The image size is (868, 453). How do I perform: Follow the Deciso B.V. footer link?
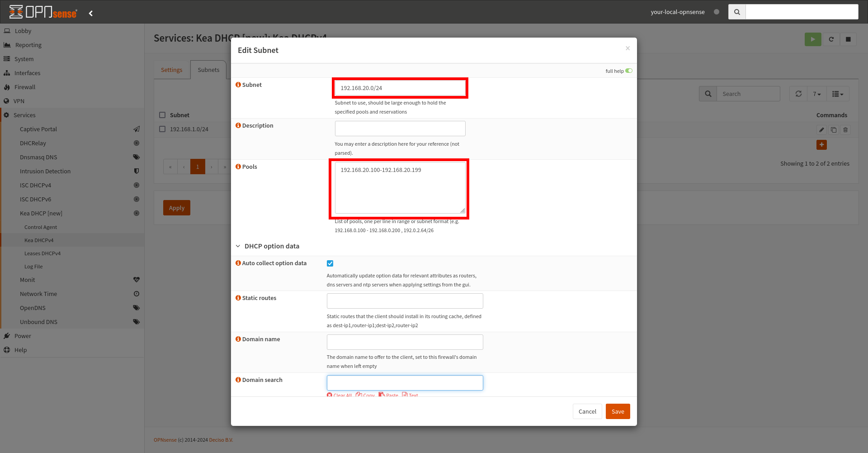tap(221, 440)
